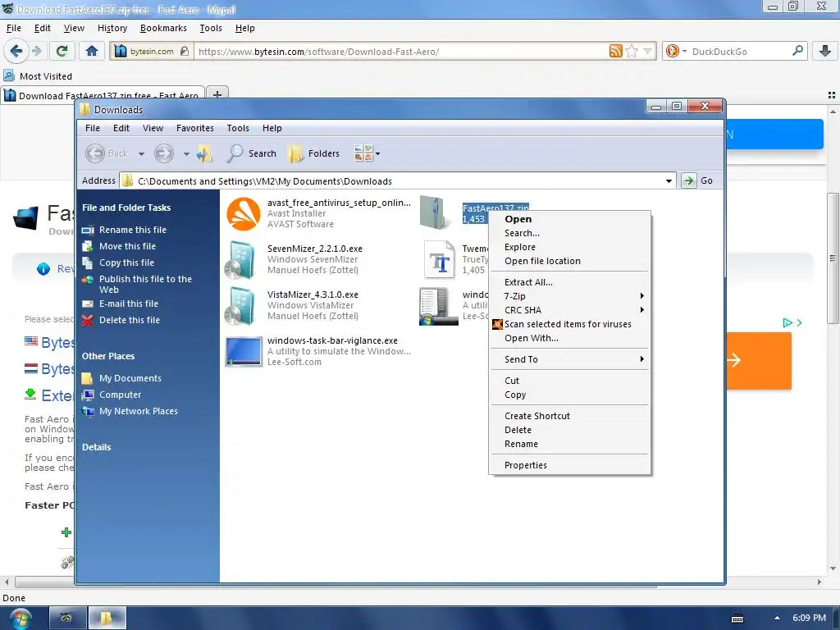Open the Back button history dropdown
Viewport: 840px width, 630px height.
point(141,154)
